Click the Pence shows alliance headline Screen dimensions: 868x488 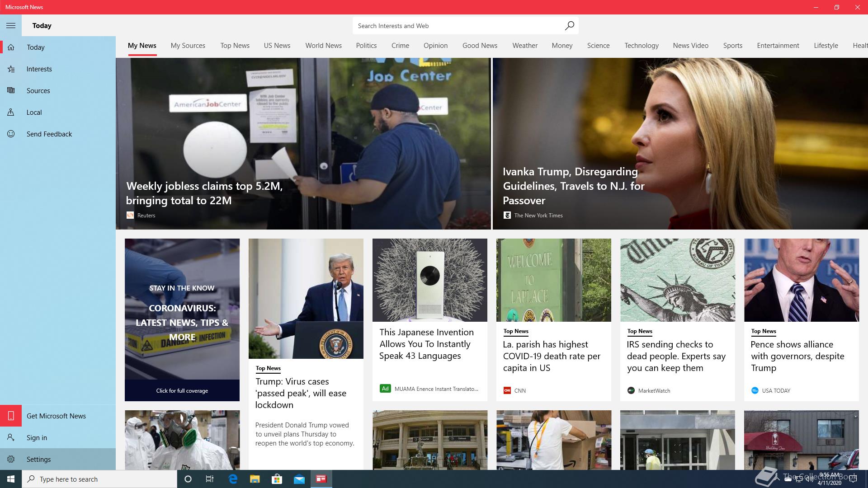click(x=797, y=356)
